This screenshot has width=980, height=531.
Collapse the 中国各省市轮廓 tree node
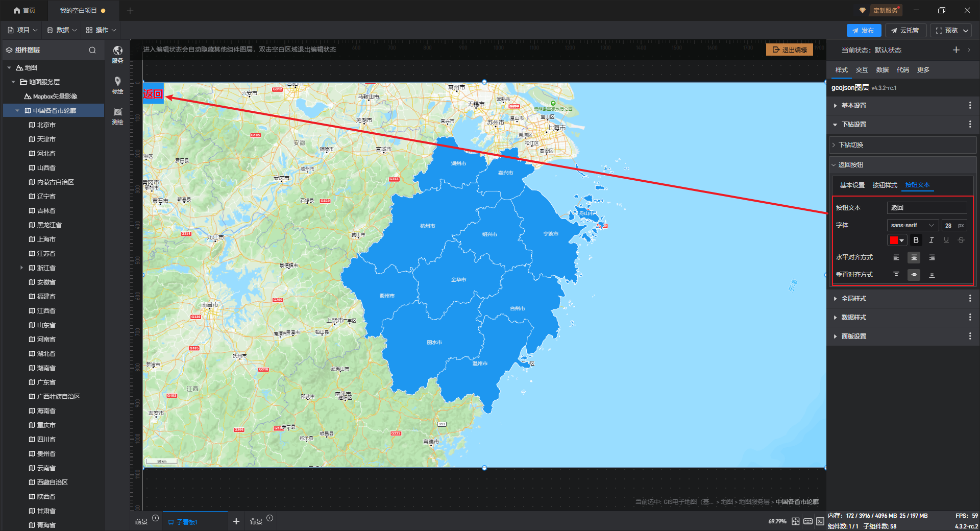[17, 110]
